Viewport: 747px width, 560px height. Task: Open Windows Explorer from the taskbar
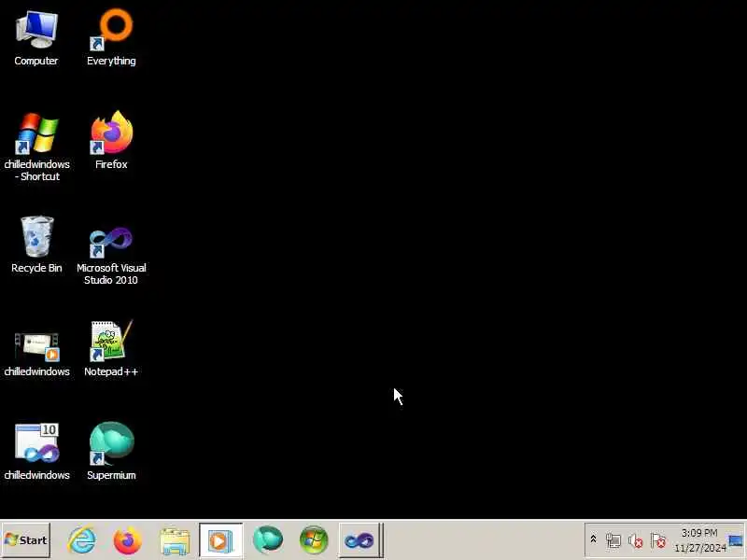175,540
